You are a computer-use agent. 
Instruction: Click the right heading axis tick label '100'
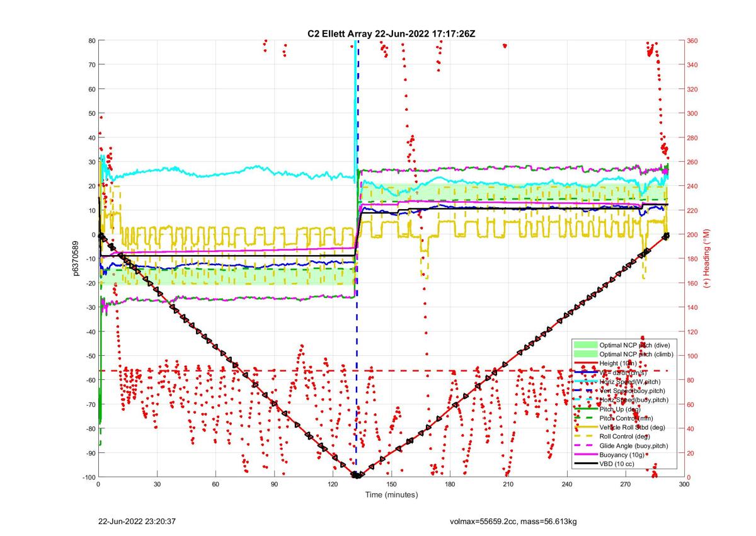tap(693, 356)
